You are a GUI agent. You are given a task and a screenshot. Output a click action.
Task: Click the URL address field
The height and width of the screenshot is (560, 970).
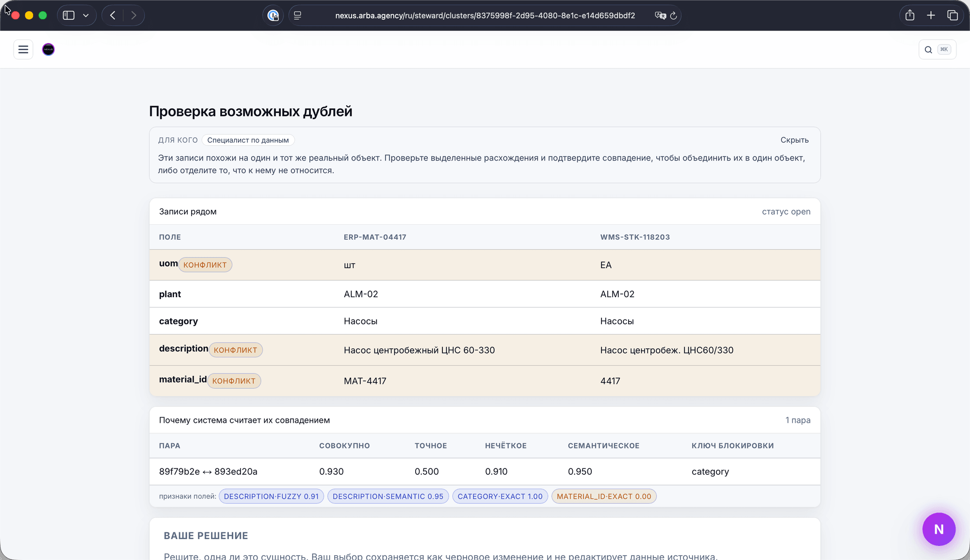tap(485, 16)
